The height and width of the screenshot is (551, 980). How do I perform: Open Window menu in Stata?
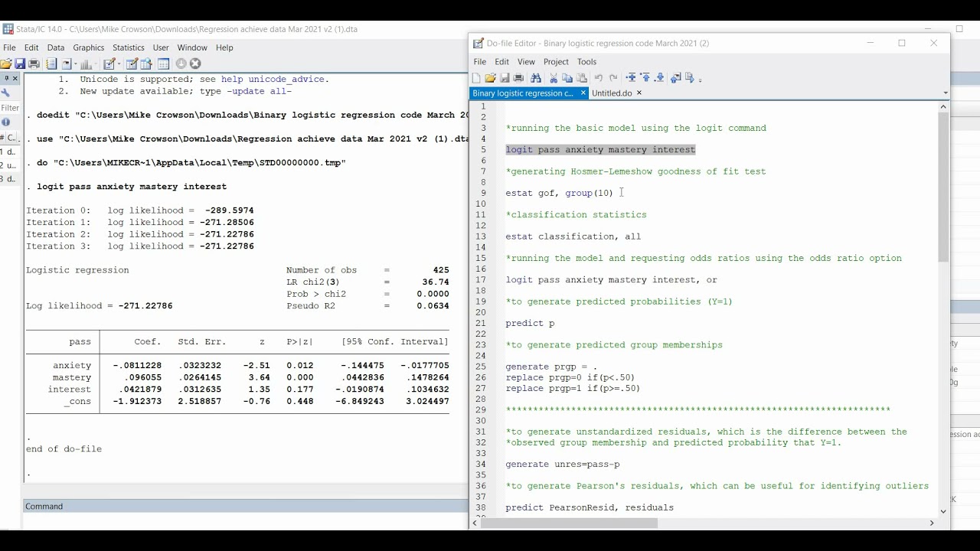click(192, 47)
